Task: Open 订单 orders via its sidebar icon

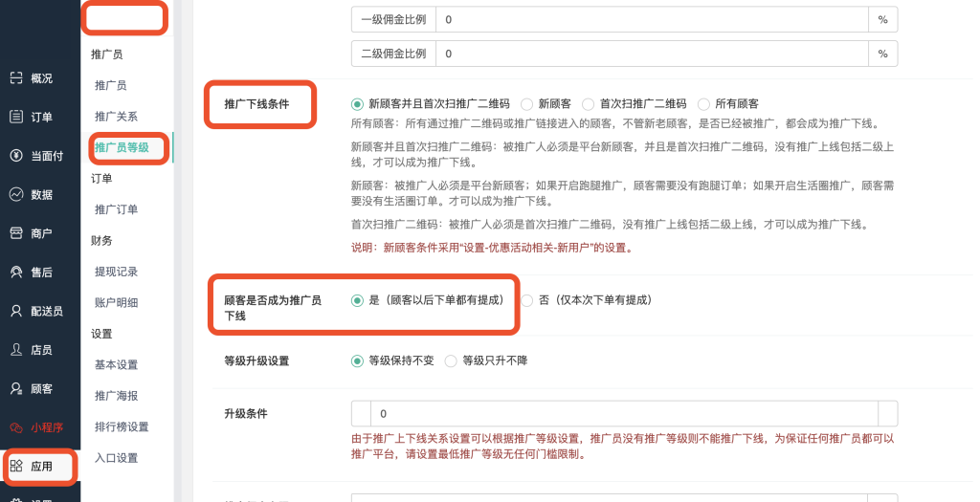Action: click(x=16, y=117)
